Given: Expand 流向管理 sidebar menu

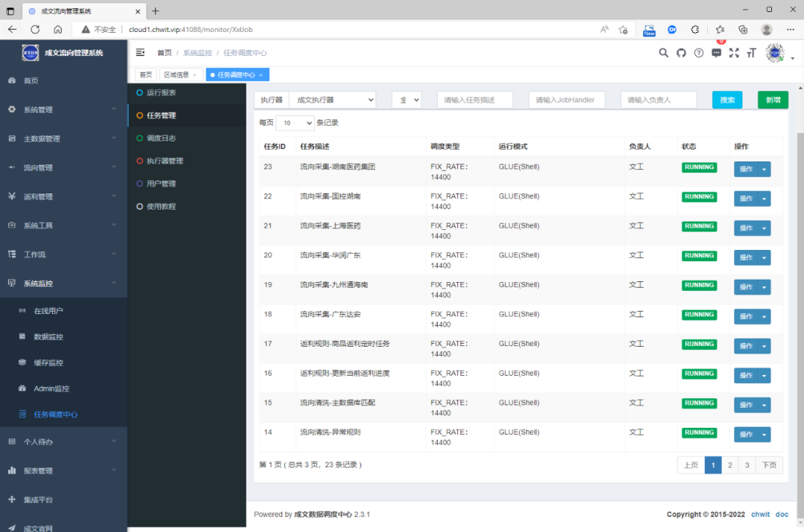Looking at the screenshot, I should 63,167.
